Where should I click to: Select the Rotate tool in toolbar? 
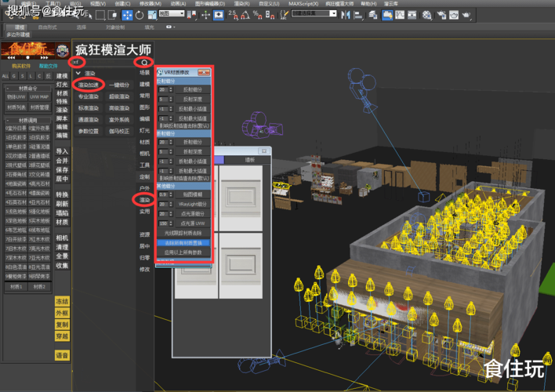[x=139, y=14]
